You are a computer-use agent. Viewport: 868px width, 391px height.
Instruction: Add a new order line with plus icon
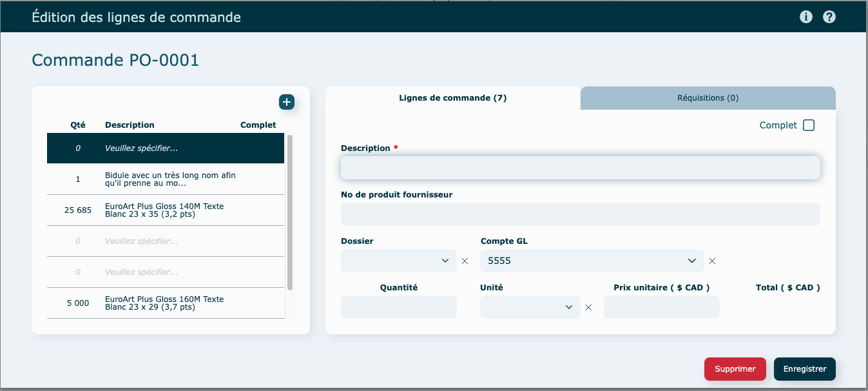[287, 102]
